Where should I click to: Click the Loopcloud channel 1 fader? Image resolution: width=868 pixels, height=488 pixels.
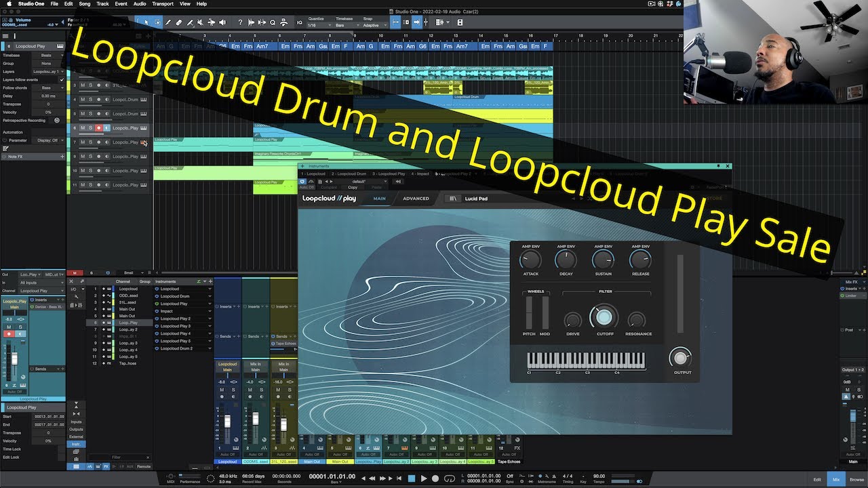pyautogui.click(x=227, y=420)
